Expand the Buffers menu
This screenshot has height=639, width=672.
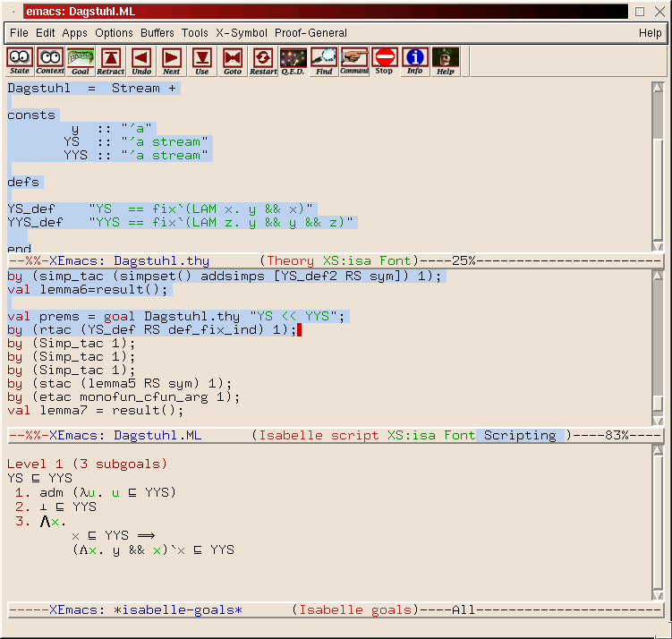[157, 33]
